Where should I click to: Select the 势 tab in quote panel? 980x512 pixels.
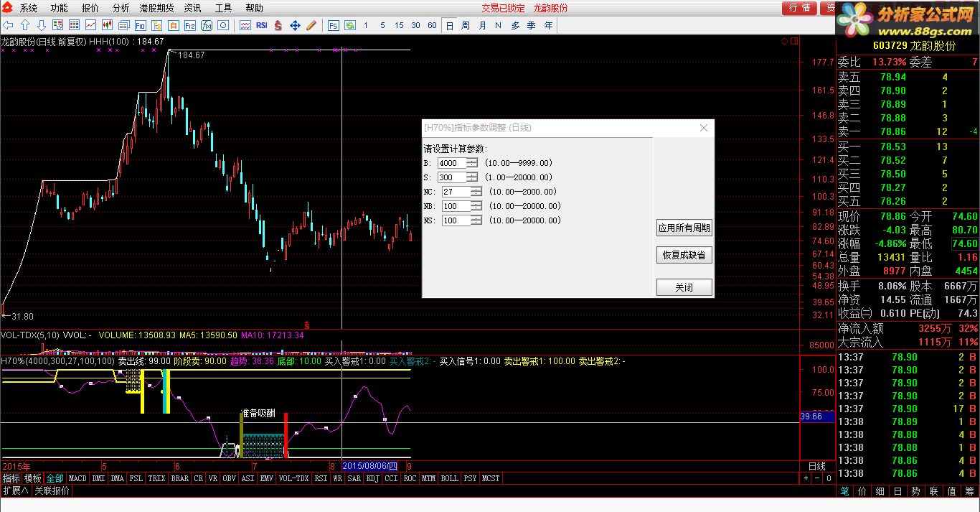(x=915, y=491)
